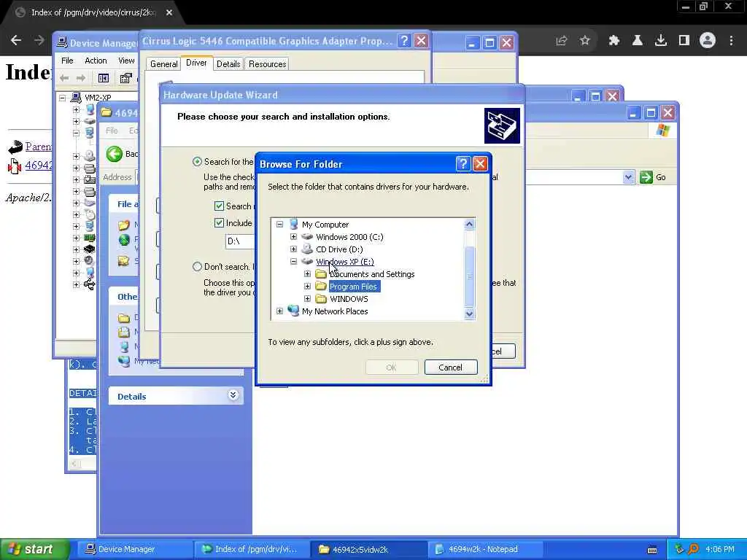
Task: Toggle the 'Include this location' checkbox
Action: coord(219,223)
